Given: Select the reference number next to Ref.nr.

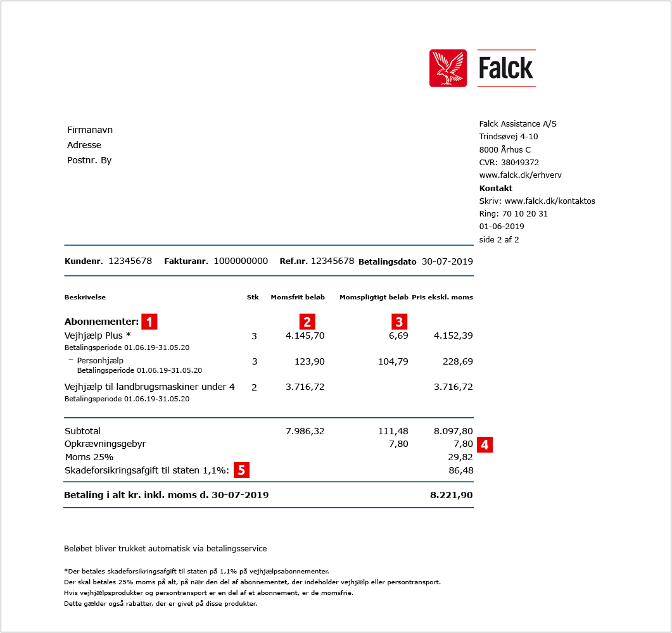Looking at the screenshot, I should click(333, 261).
